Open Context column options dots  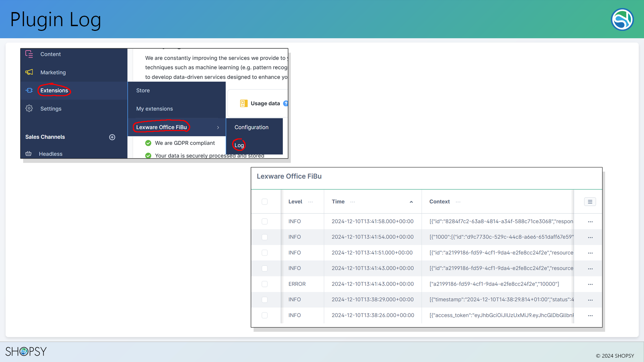pyautogui.click(x=458, y=202)
